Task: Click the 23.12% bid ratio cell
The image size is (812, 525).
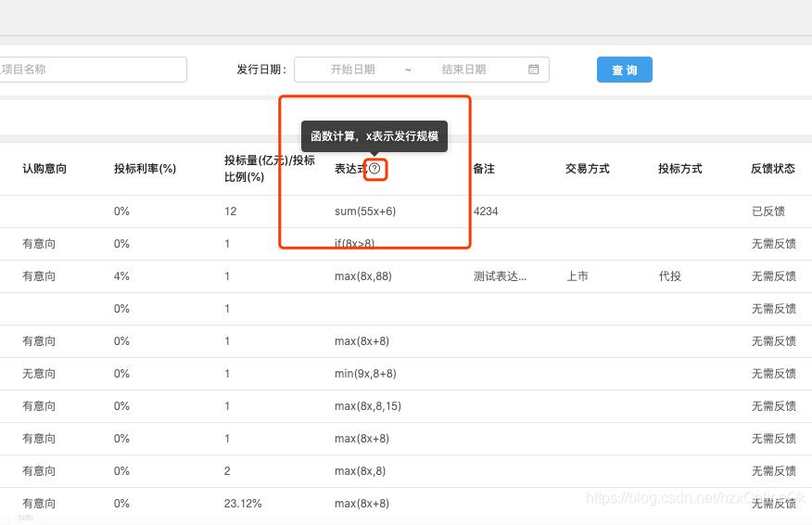Action: pyautogui.click(x=243, y=504)
